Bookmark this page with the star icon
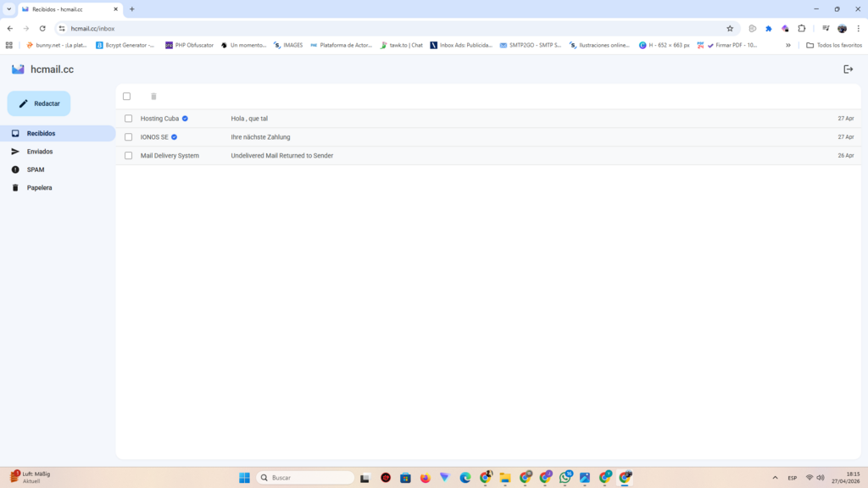Image resolution: width=868 pixels, height=488 pixels. point(730,28)
